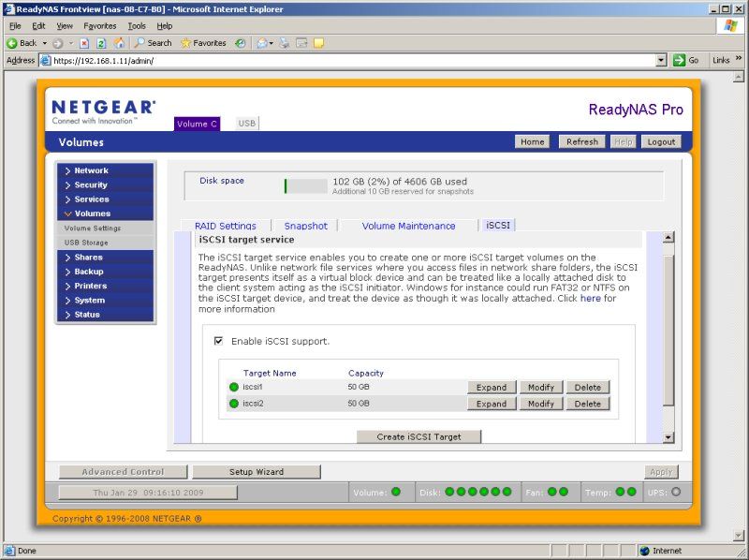This screenshot has width=749, height=560.
Task: Click the Print icon in toolbar
Action: coord(285,43)
